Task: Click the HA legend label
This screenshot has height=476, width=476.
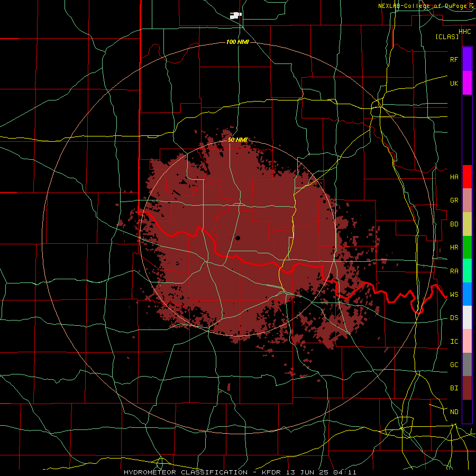Action: [x=454, y=177]
